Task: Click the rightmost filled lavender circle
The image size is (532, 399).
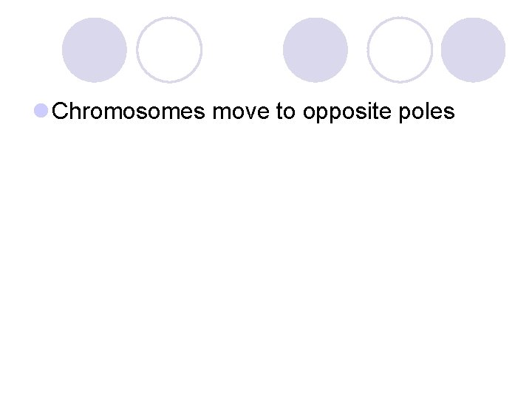Action: (473, 50)
